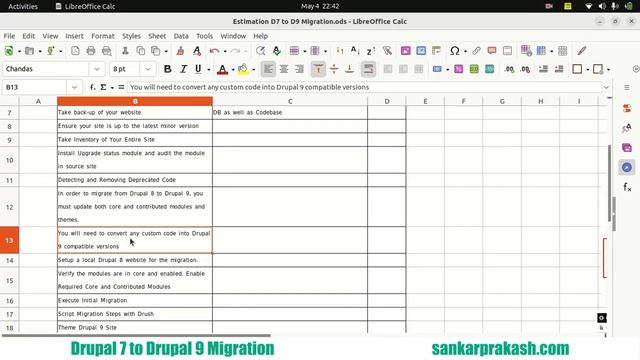The height and width of the screenshot is (360, 640).
Task: Open the Function Wizard fx icon
Action: tap(93, 87)
